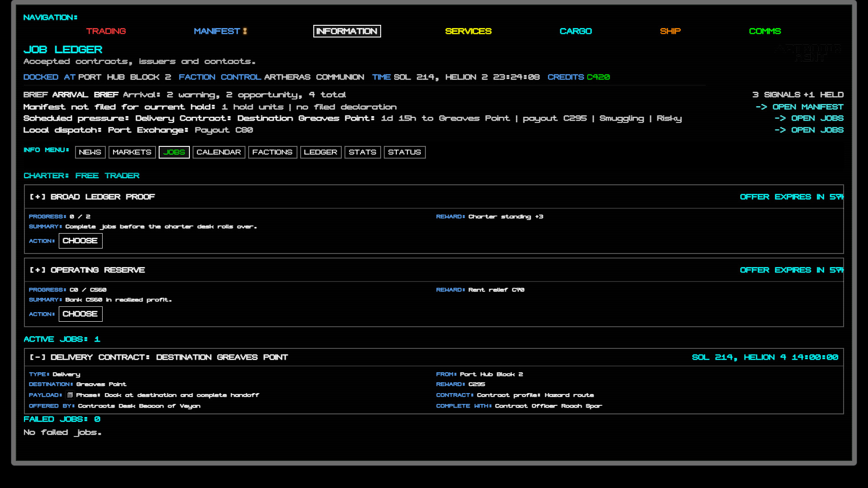The width and height of the screenshot is (868, 488).
Task: Open the NEWS info menu
Action: (90, 152)
